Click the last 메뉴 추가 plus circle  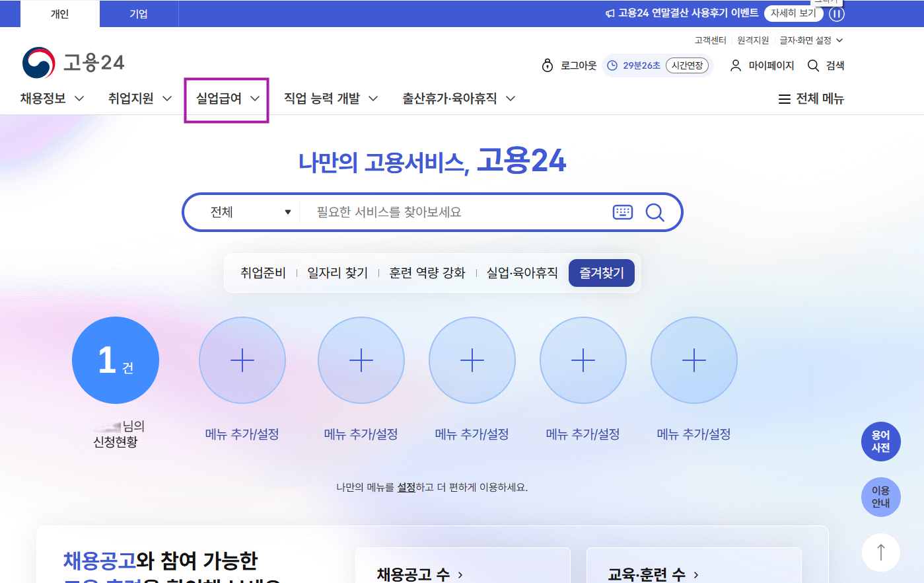[x=694, y=360]
